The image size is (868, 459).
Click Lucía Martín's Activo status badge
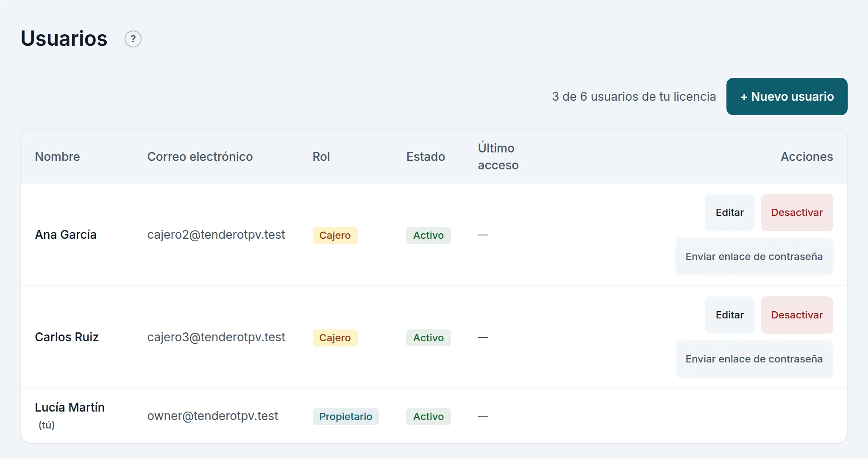click(x=428, y=417)
